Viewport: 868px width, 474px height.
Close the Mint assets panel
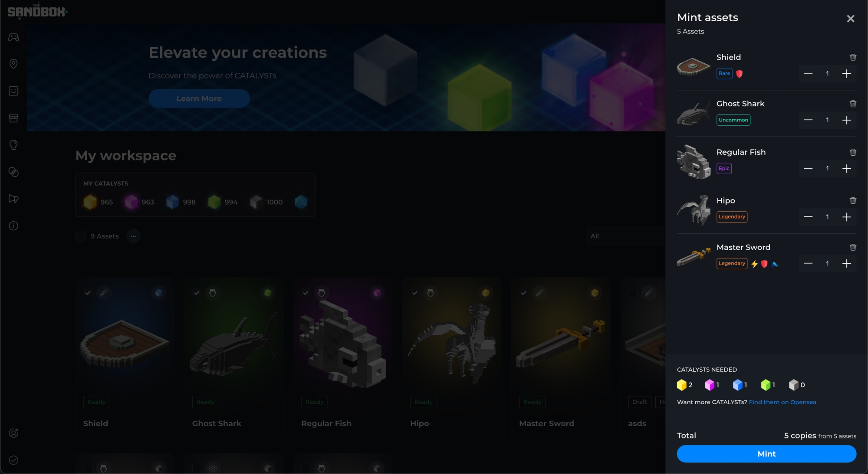[850, 19]
